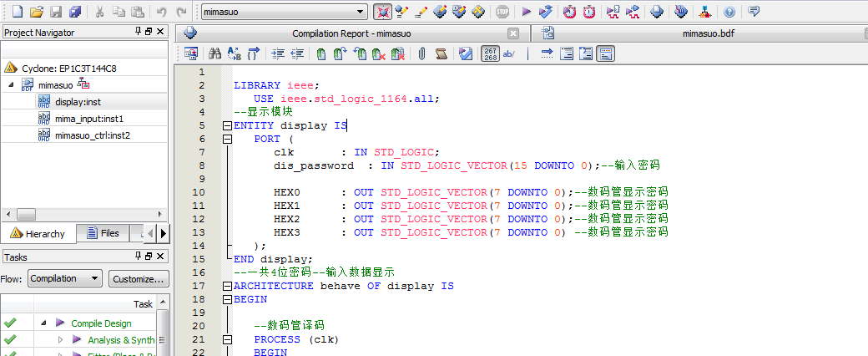
Task: Open a file with the folder icon
Action: coord(37,11)
